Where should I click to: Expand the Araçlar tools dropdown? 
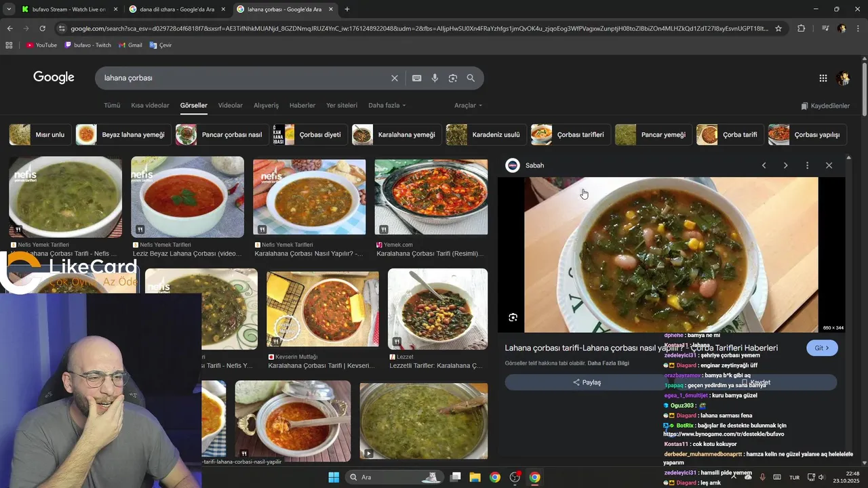click(469, 106)
